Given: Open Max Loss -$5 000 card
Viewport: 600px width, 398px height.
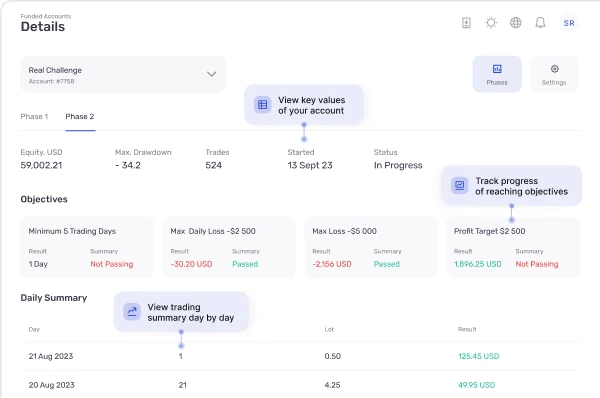Looking at the screenshot, I should tap(371, 247).
